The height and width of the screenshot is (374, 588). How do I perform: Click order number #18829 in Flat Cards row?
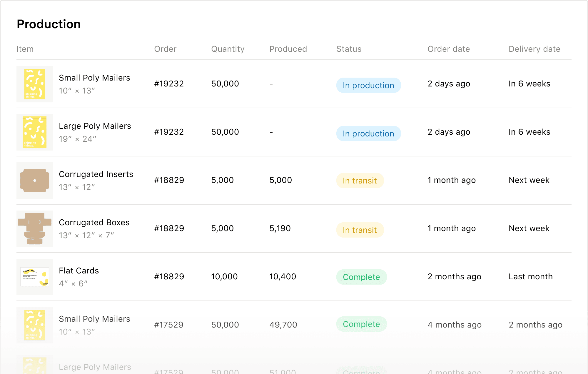(169, 277)
